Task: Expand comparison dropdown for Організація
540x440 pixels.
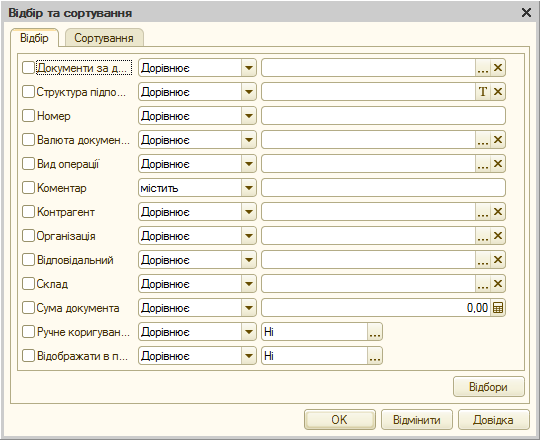Action: [x=249, y=236]
